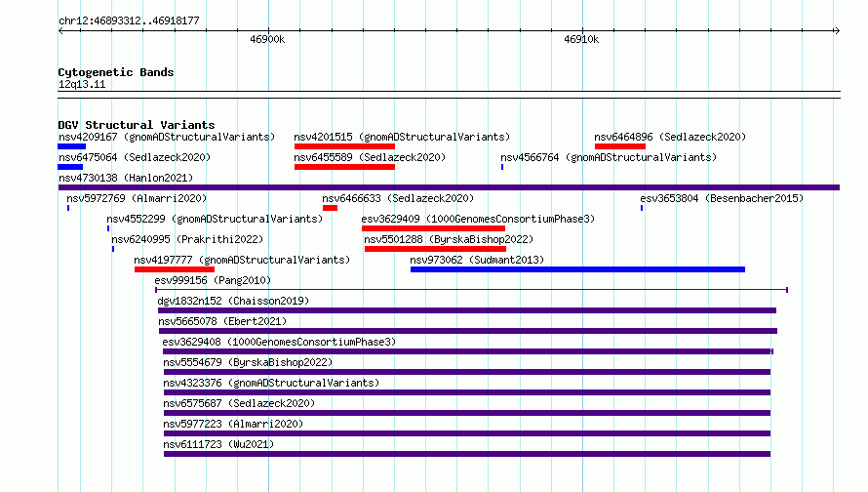
Task: Click thin purple line under esv999156
Action: 472,290
